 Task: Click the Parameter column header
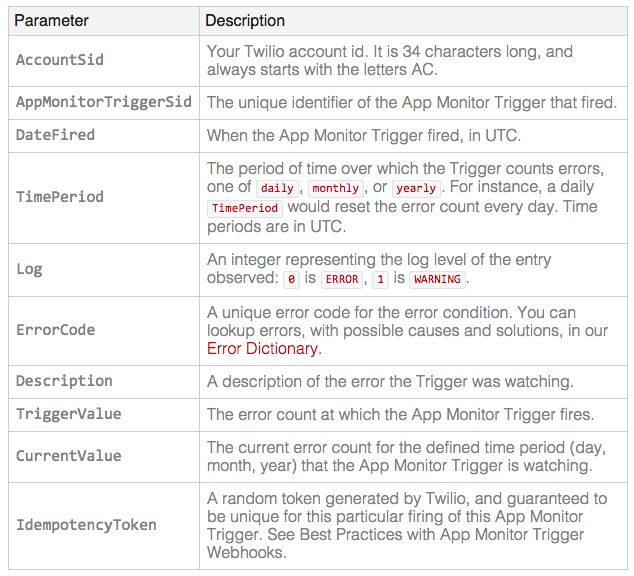point(51,21)
